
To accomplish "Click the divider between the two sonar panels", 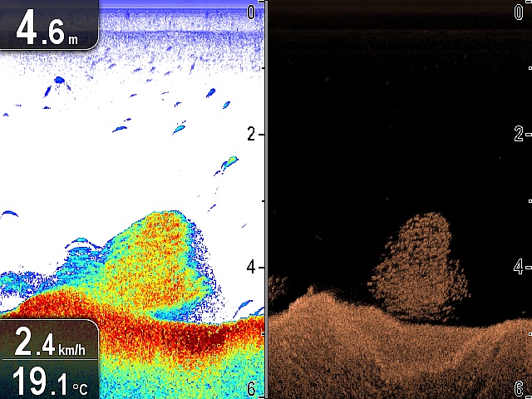I will [266, 199].
